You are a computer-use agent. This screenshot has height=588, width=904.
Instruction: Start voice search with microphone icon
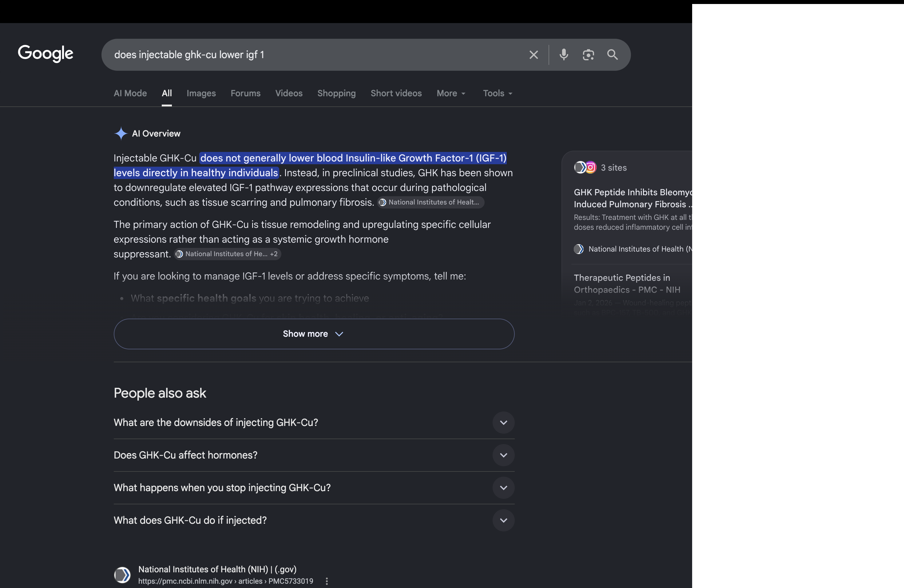coord(564,55)
